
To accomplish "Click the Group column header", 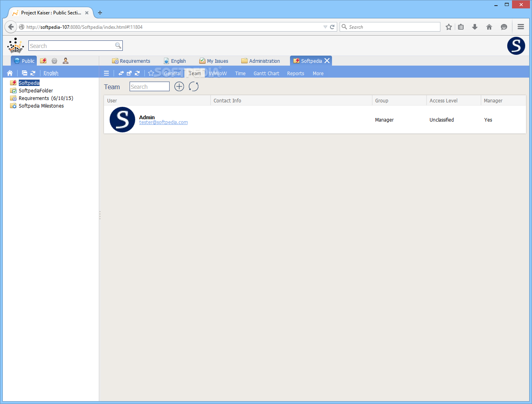I will (x=399, y=100).
